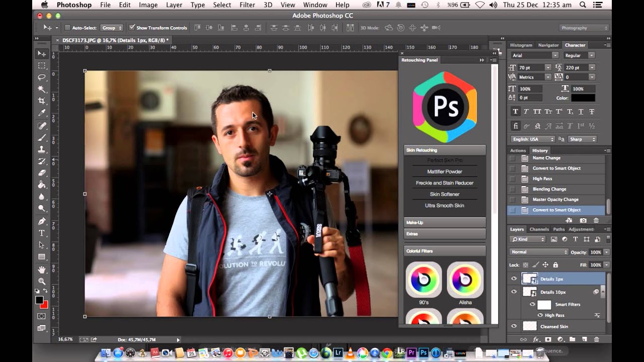Apply the 90's colorful filter
This screenshot has width=644, height=362.
(424, 280)
